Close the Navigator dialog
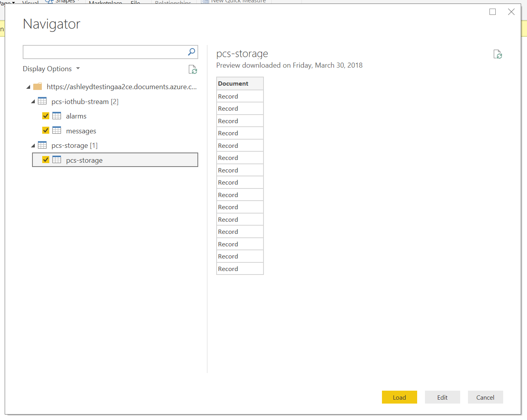Image resolution: width=527 pixels, height=420 pixels. point(511,12)
